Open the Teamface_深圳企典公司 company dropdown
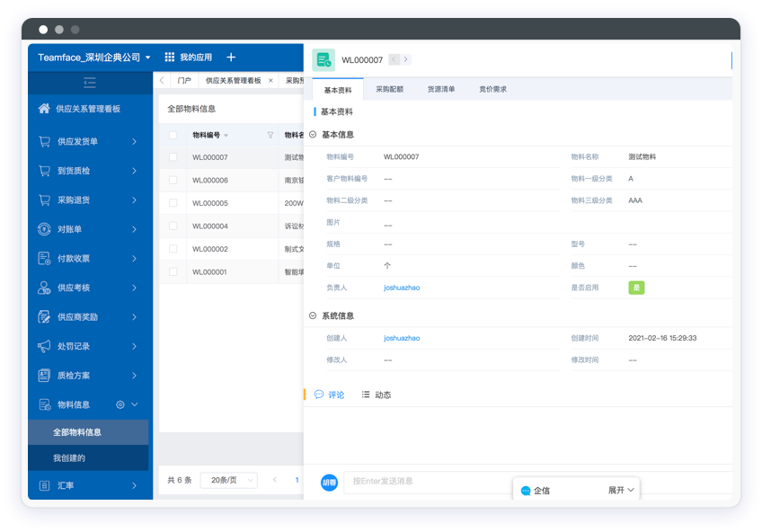This screenshot has height=532, width=762. click(x=94, y=58)
